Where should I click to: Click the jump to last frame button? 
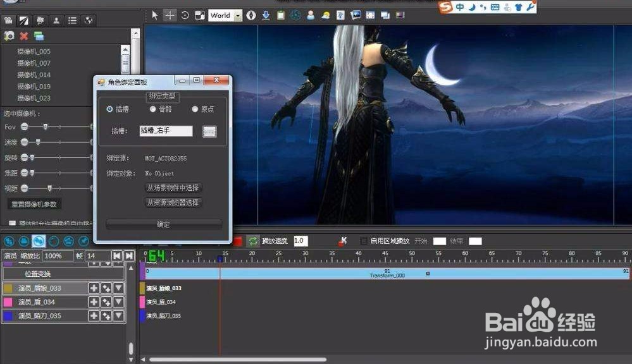[x=129, y=256]
